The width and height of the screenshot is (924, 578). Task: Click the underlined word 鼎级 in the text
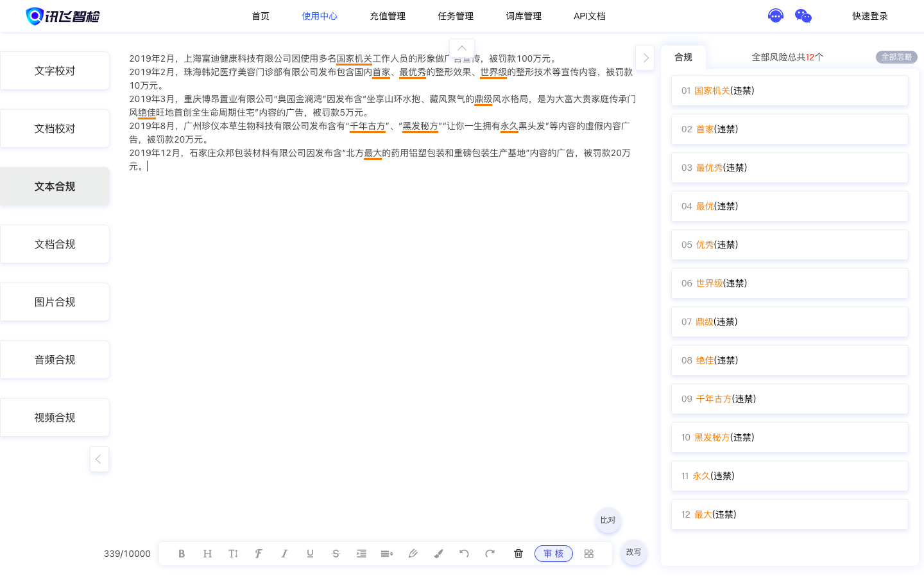coord(483,99)
